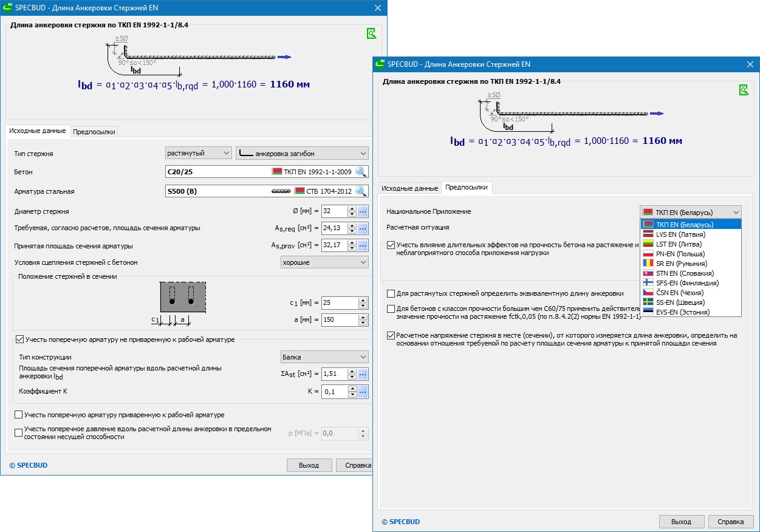760x532 pixels.
Task: Check 'Для растянутых стержней' equivalent length option
Action: coord(391,293)
